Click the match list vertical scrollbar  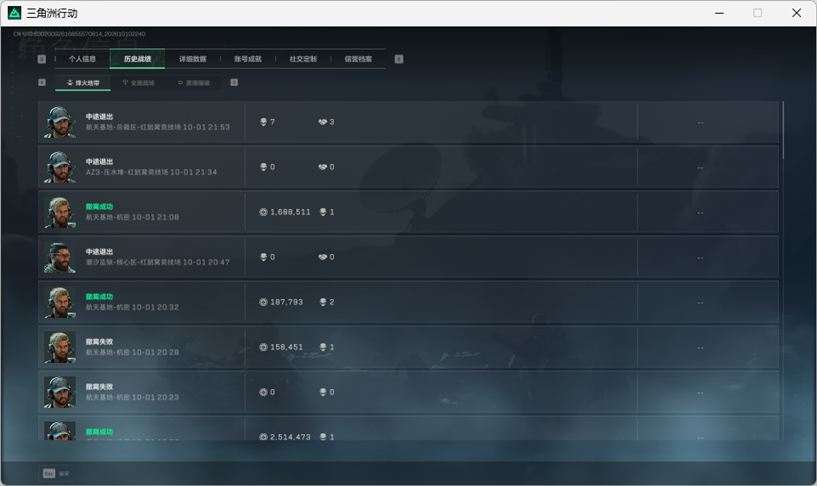coord(783,130)
